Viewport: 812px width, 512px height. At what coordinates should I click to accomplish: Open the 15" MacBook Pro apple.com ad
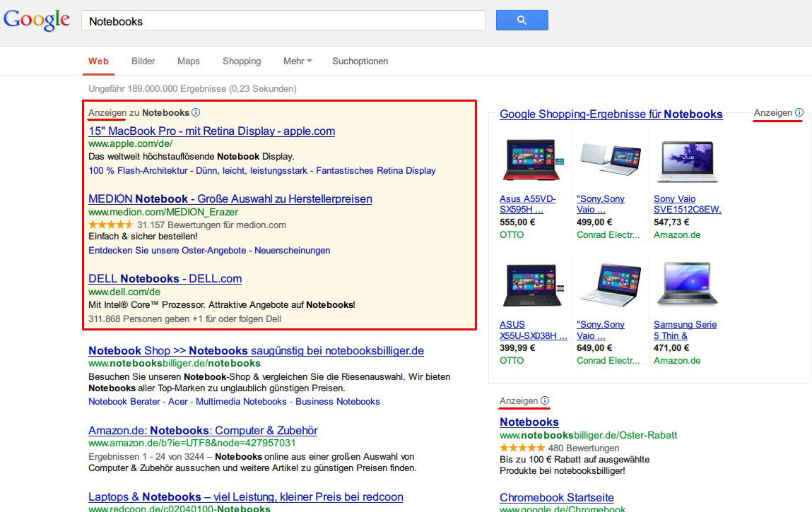pos(212,131)
